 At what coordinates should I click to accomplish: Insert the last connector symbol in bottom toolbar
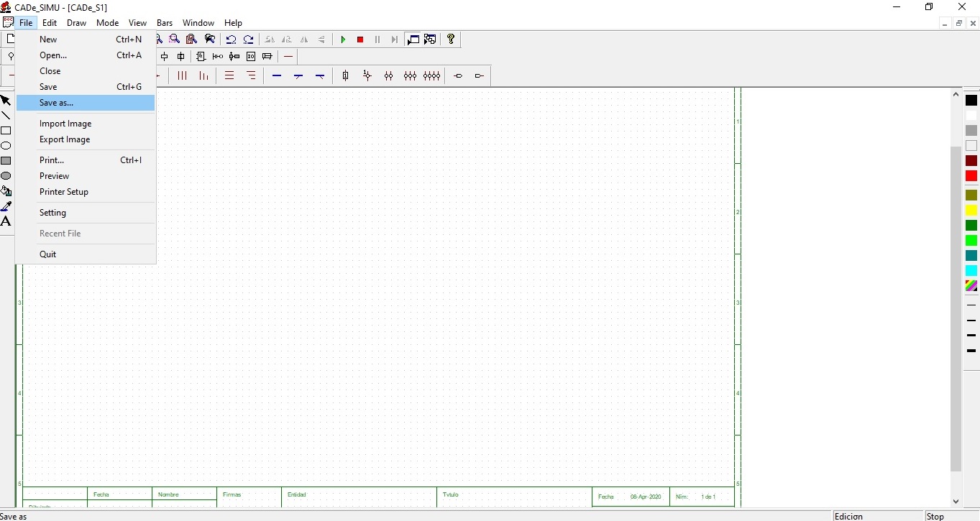tap(480, 75)
